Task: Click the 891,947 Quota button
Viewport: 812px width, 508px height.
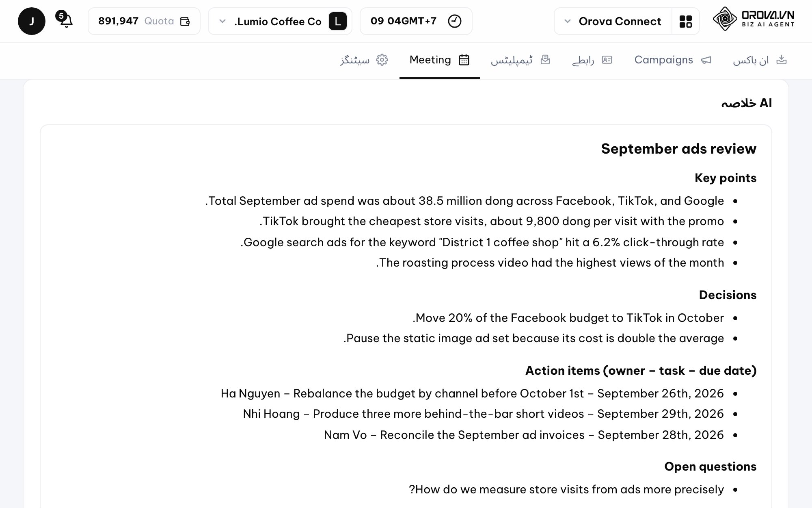Action: coord(144,21)
